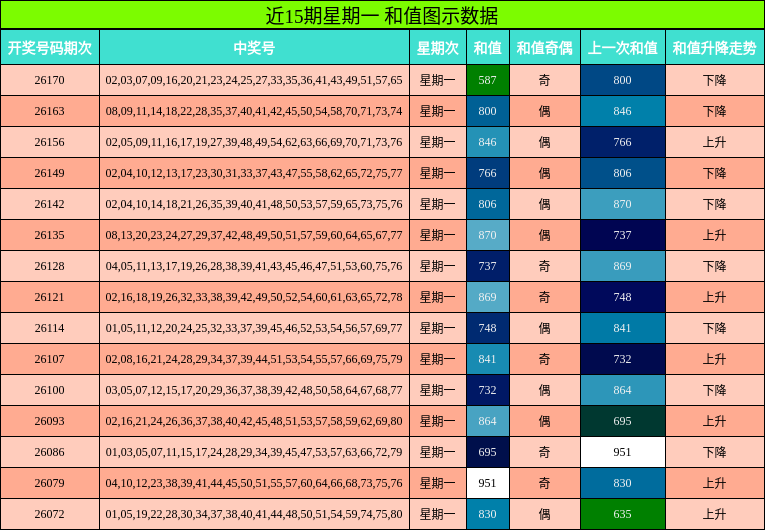Screen dimensions: 765x530
Task: Click the 上一次和值 cell 695 in row 26093
Action: (623, 421)
